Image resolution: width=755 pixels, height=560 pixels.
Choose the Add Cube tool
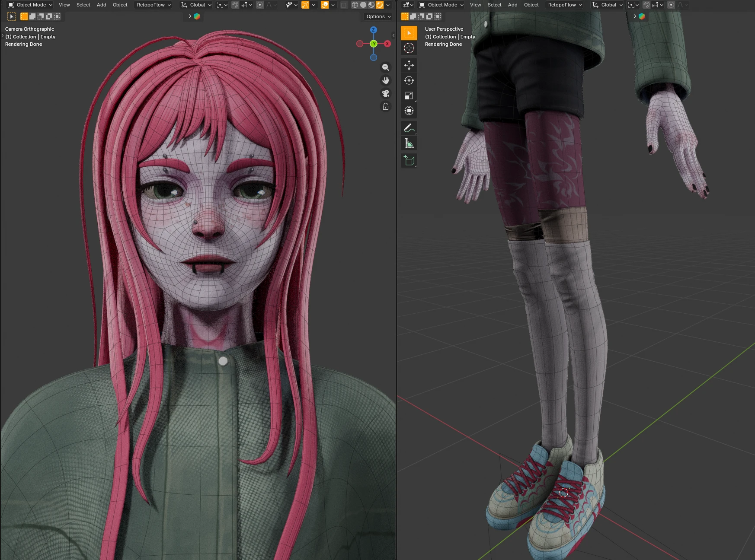coord(409,161)
